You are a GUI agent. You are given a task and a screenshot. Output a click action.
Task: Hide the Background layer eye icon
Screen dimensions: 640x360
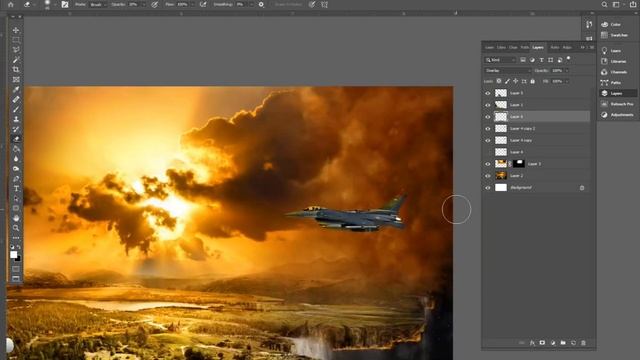488,188
